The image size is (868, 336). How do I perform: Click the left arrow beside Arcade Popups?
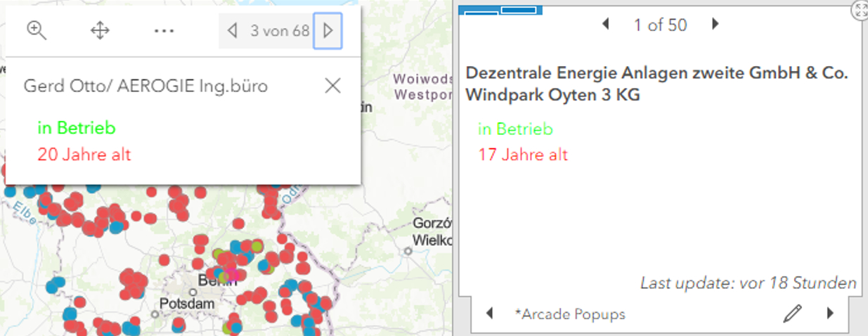tap(491, 314)
